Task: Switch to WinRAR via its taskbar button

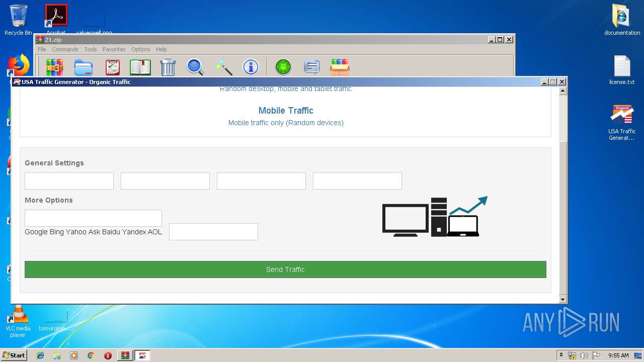Action: (x=125, y=355)
